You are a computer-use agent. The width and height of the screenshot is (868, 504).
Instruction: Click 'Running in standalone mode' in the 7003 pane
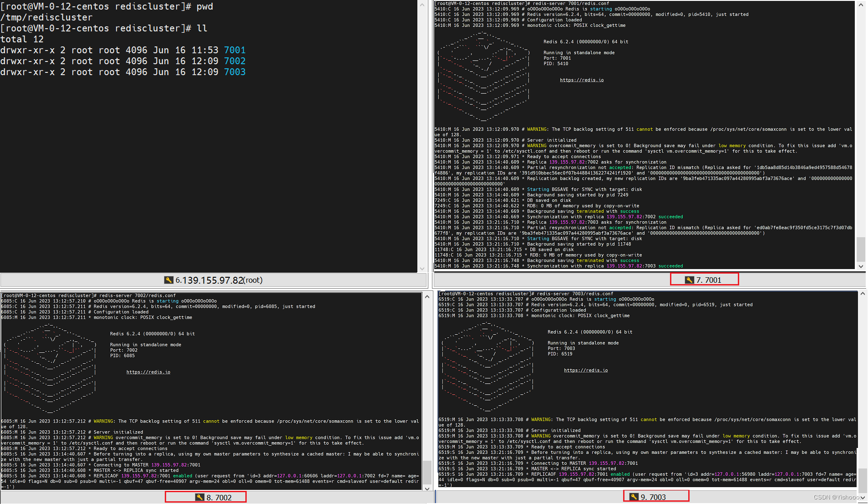[x=583, y=343]
